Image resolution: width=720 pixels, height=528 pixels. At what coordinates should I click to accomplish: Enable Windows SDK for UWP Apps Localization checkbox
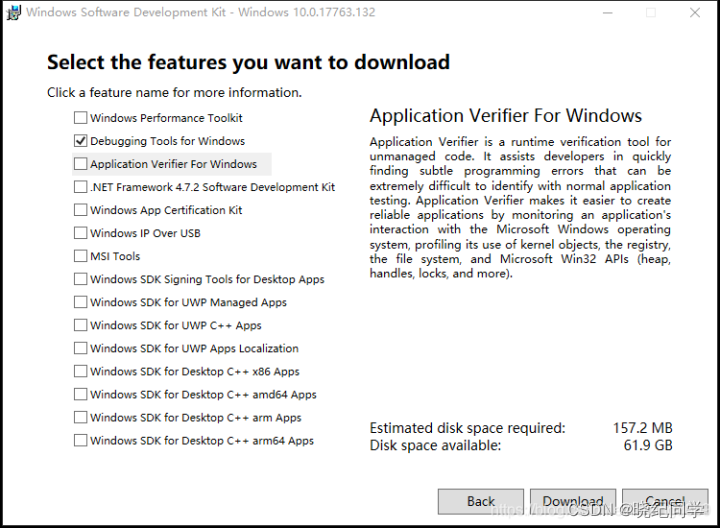tap(80, 348)
